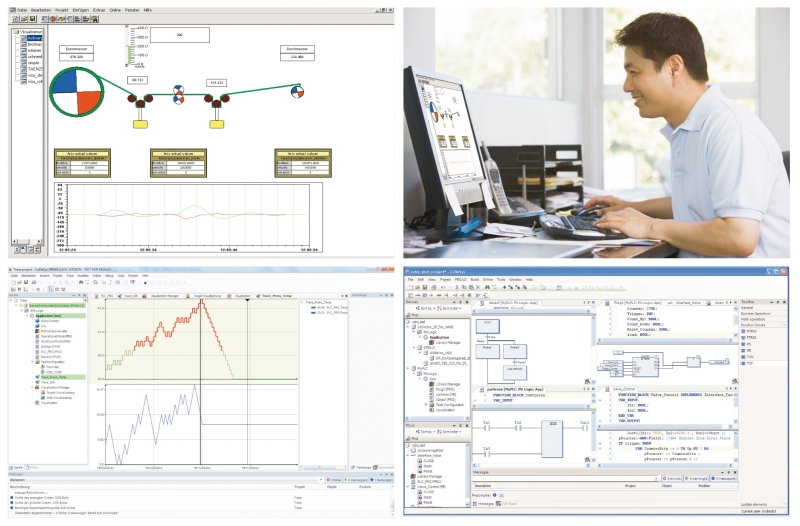Click the save icon in the robo_test toolbar
Screen dimensions: 800x526
coord(425,287)
